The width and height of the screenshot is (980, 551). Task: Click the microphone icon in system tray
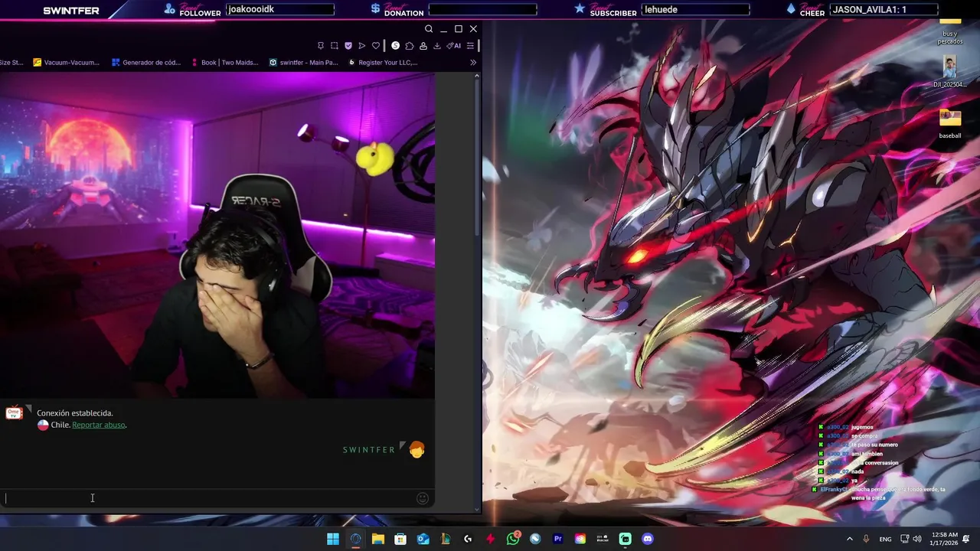866,539
